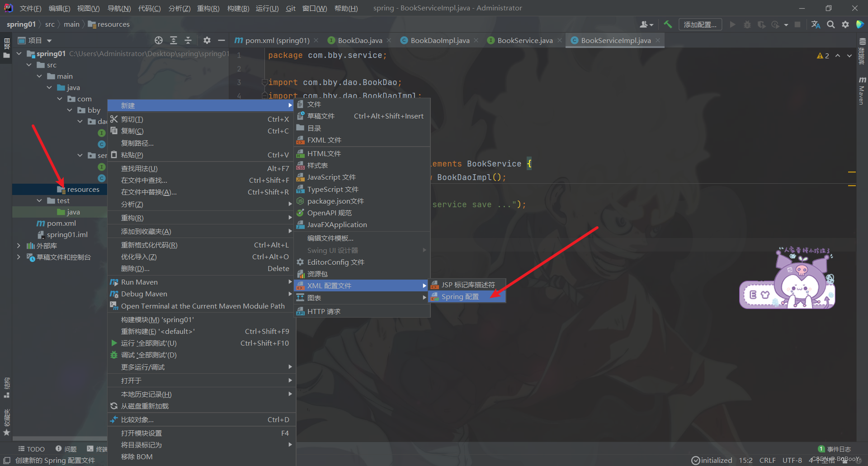Viewport: 868px width, 466px height.
Task: Collapse the main folder in tree
Action: 39,76
